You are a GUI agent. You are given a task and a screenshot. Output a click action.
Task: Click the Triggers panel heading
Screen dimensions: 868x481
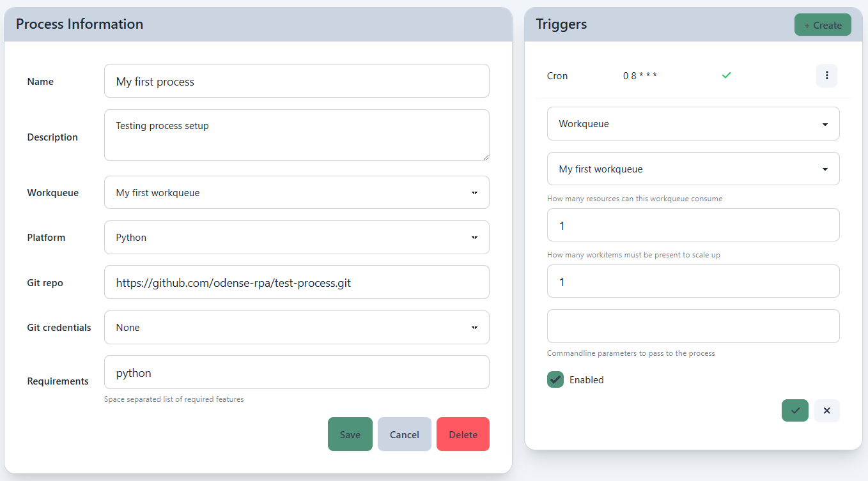[x=561, y=24]
